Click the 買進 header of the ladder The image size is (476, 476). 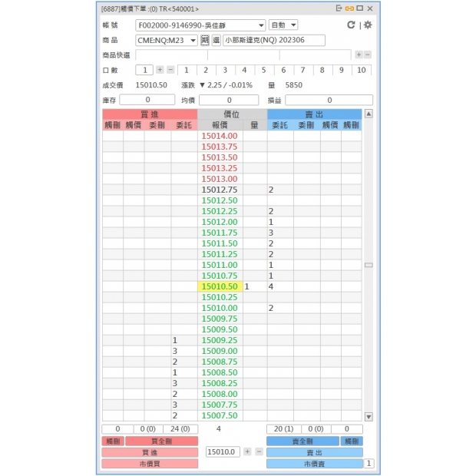[150, 114]
